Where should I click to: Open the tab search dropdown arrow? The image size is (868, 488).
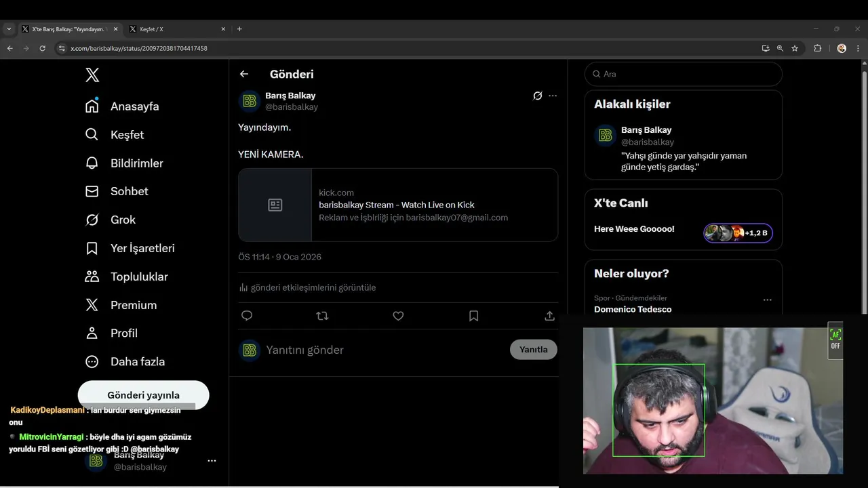9,29
